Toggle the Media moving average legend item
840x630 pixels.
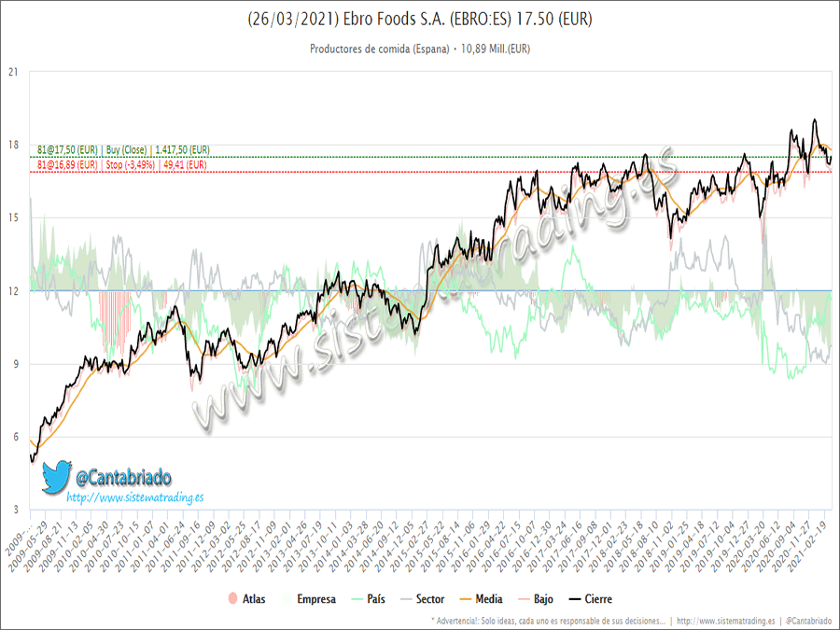[x=481, y=599]
